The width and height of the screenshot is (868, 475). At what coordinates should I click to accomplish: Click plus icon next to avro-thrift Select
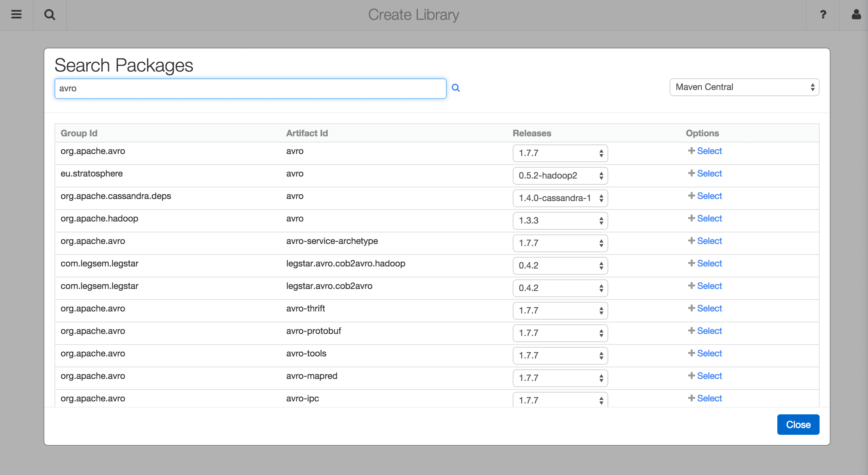coord(691,308)
